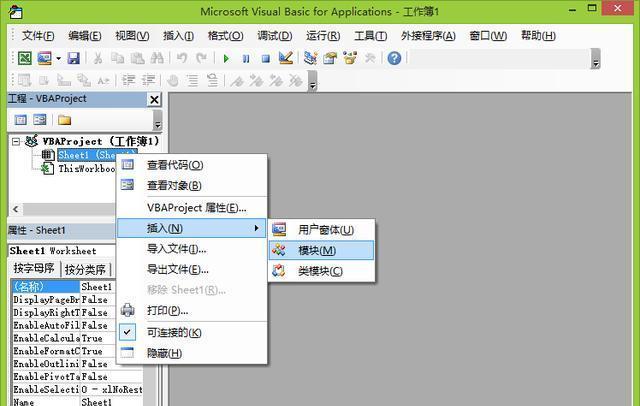Choose 查看代码 in the context menu
640x406 pixels.
(x=174, y=165)
